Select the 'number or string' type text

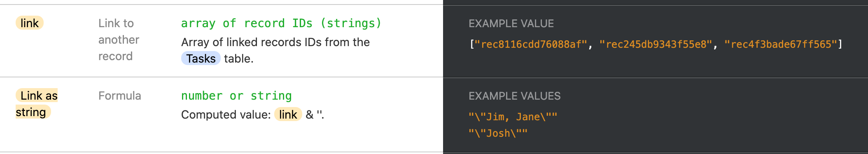[x=236, y=96]
